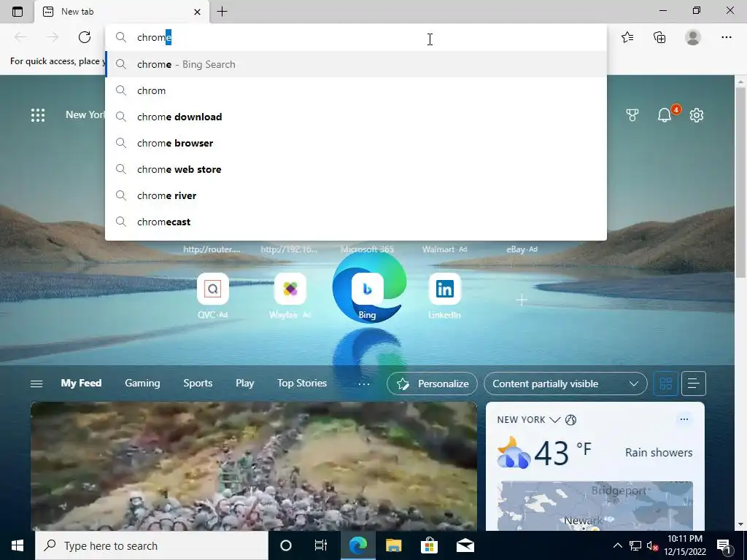Close the New tab
Viewport: 747px width, 560px height.
197,12
